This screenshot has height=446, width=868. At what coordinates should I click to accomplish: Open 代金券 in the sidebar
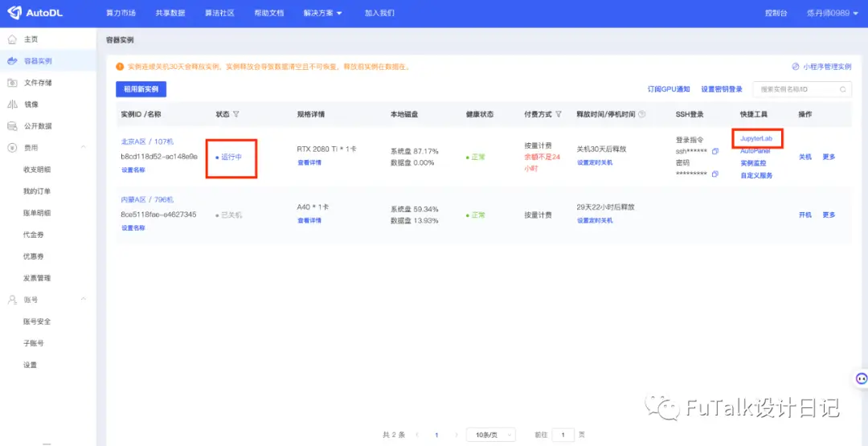click(33, 235)
